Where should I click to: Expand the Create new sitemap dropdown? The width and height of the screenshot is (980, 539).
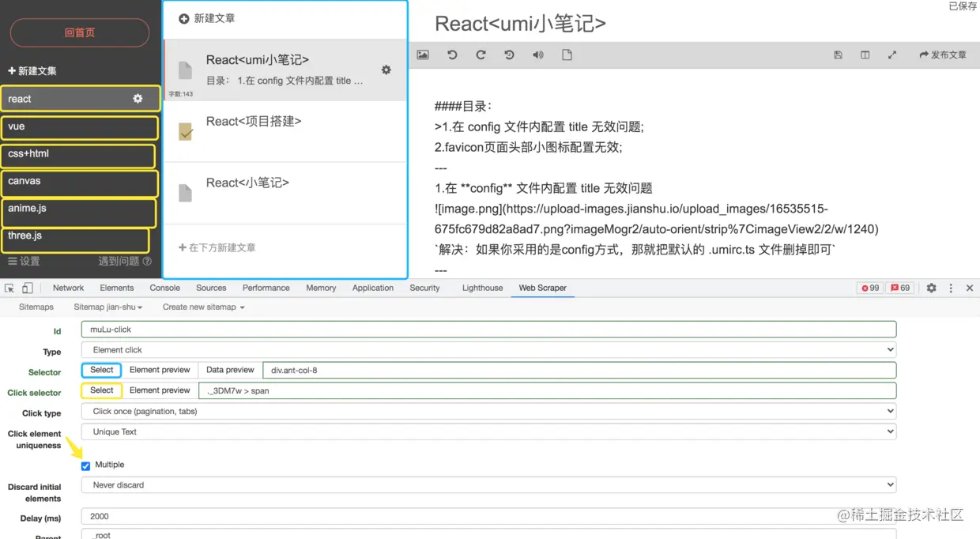204,307
